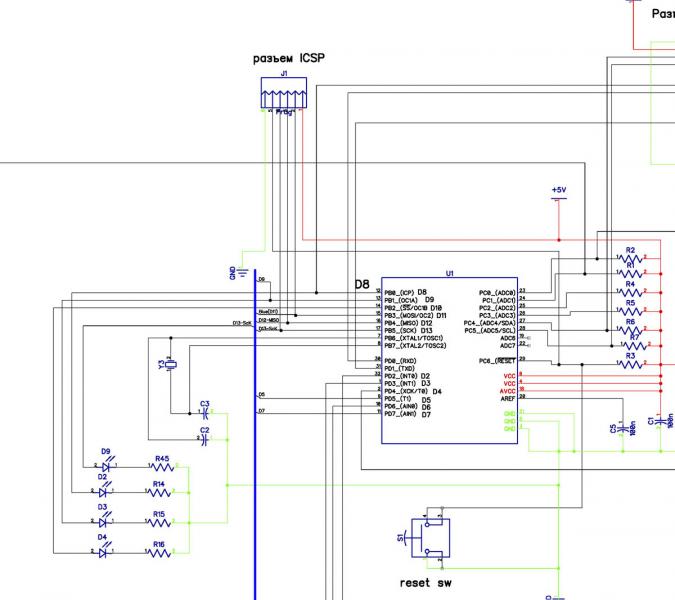Click the D9 LED symbol

pos(105,466)
